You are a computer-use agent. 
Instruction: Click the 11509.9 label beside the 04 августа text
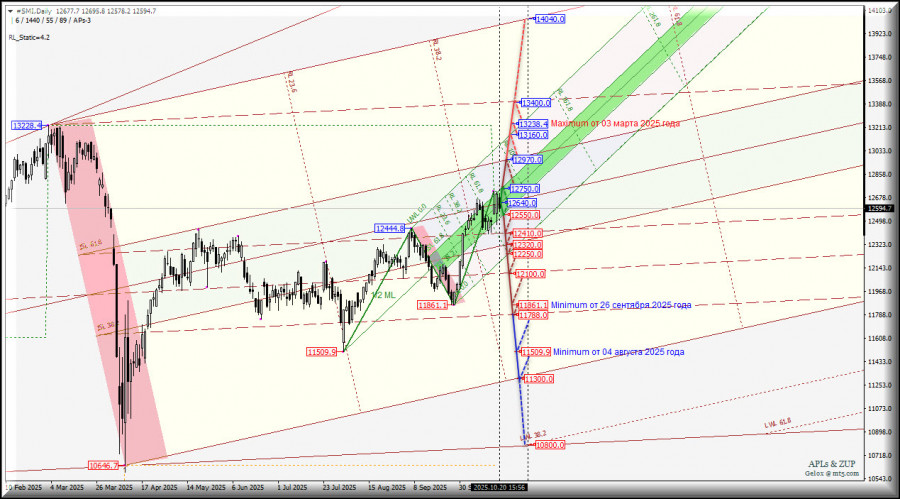536,351
